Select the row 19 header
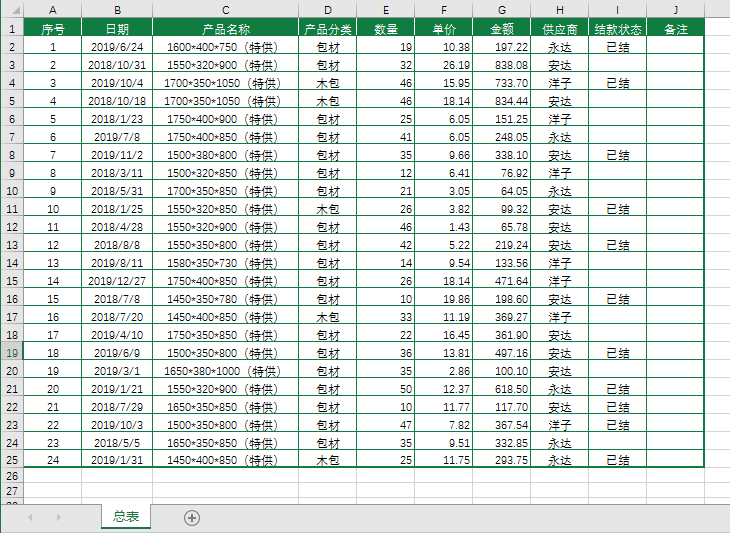Viewport: 730px width, 533px height. tap(10, 353)
